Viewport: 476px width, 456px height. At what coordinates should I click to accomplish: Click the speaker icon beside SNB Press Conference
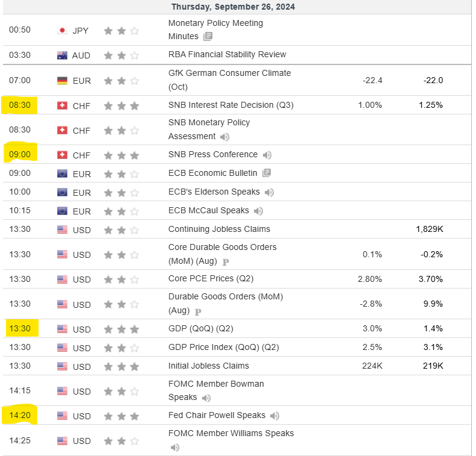pos(267,155)
